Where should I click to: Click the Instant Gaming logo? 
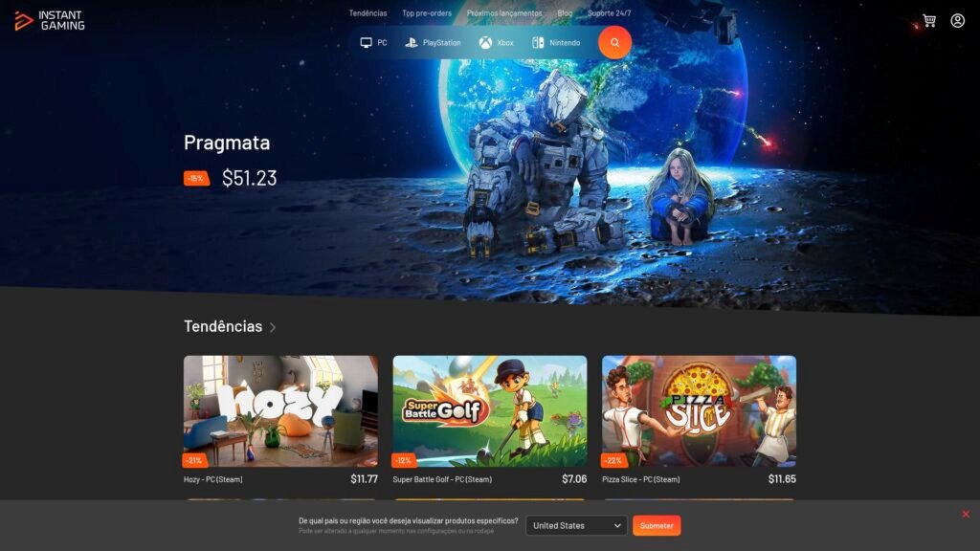(x=50, y=21)
